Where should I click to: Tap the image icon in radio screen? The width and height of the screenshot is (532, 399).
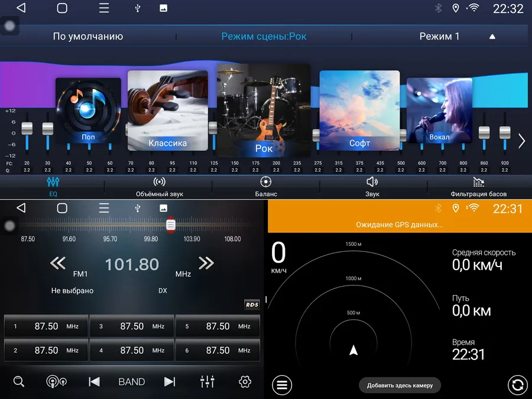coord(163,208)
